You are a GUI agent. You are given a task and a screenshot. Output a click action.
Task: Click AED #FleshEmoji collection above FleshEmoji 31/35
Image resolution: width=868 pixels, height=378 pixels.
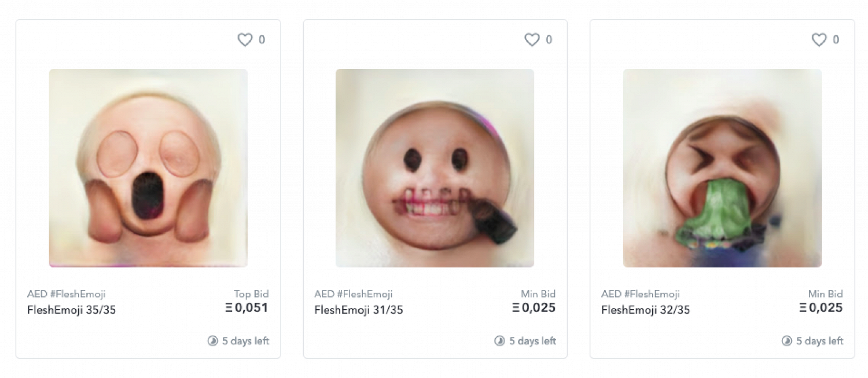(353, 294)
